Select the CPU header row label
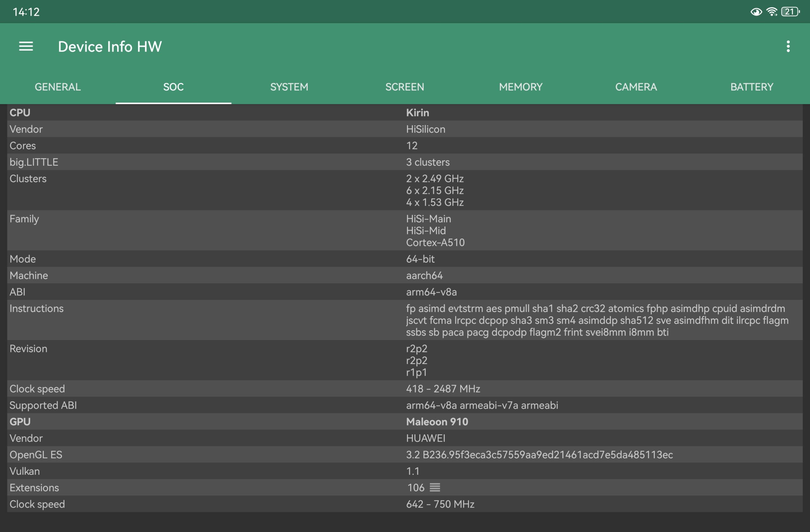Image resolution: width=810 pixels, height=532 pixels. (x=20, y=113)
